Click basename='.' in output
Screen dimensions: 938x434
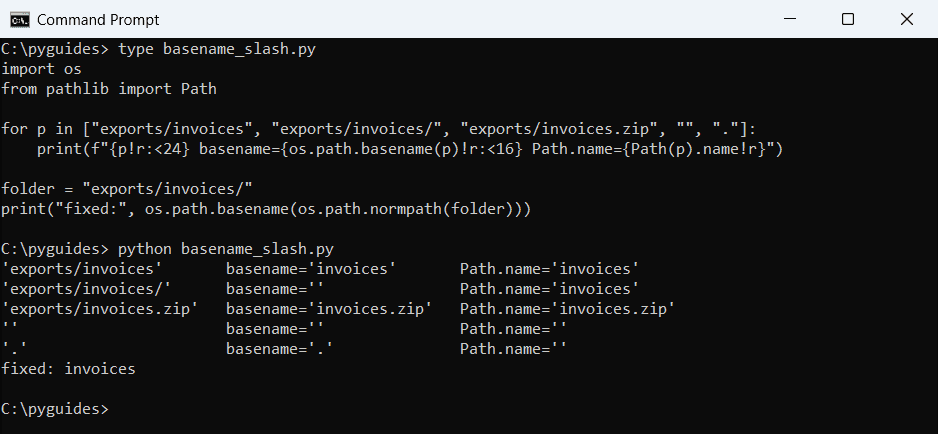tap(279, 348)
